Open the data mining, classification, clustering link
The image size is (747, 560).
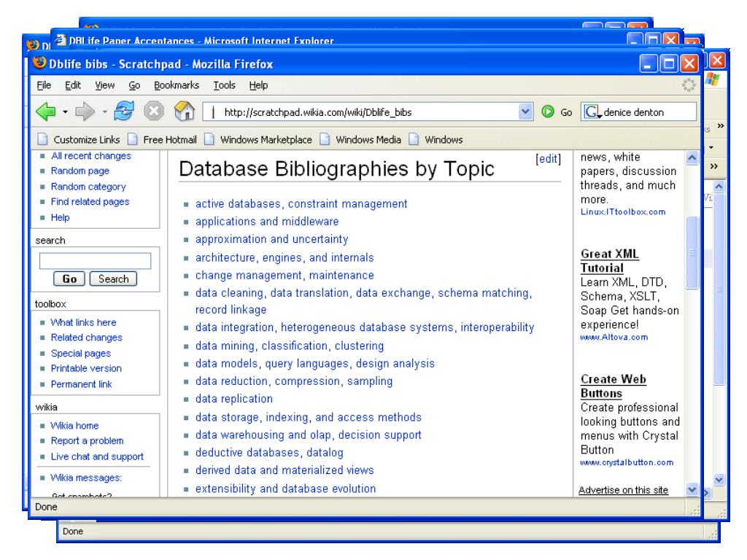point(290,346)
